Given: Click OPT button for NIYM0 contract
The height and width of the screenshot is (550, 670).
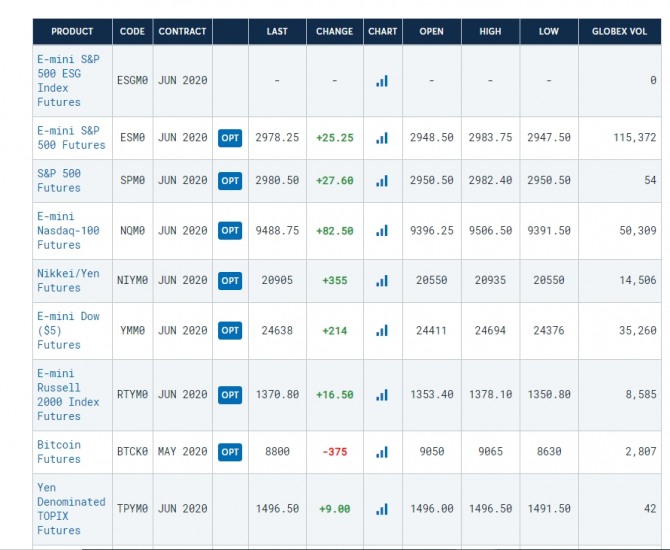Looking at the screenshot, I should [230, 281].
